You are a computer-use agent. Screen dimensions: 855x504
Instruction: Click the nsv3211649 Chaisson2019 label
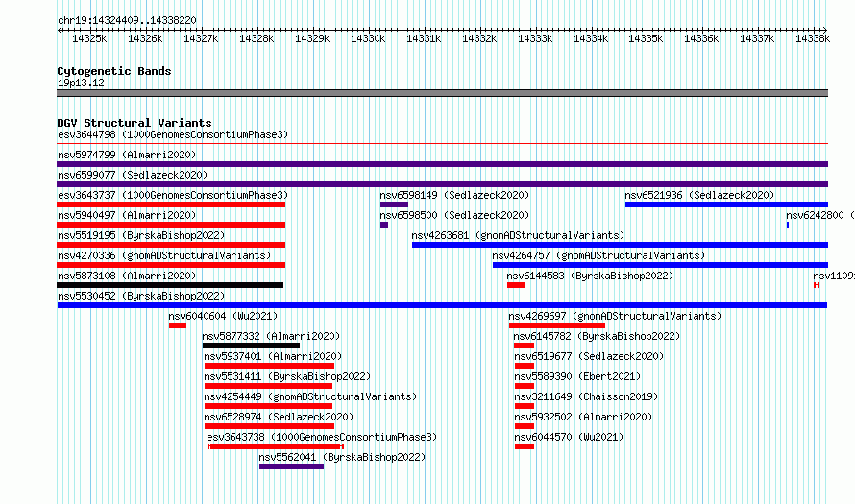tap(586, 396)
